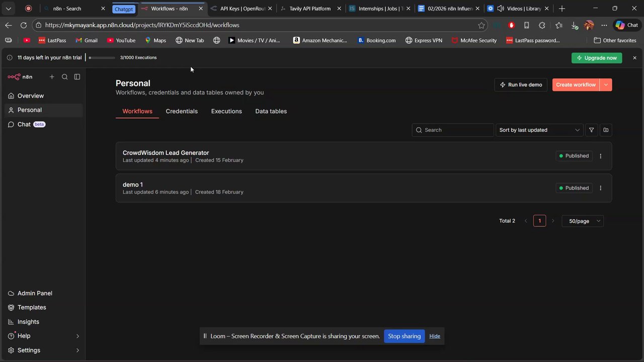Switch to the Tavily API Platform browser tab
This screenshot has width=644, height=362.
tap(310, 9)
